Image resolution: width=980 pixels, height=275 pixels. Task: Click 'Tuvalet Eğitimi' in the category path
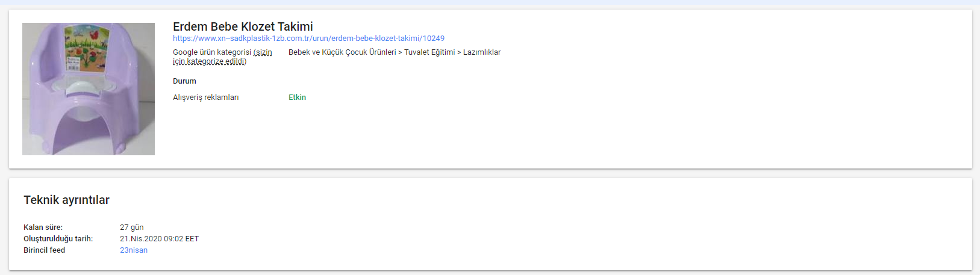(429, 52)
